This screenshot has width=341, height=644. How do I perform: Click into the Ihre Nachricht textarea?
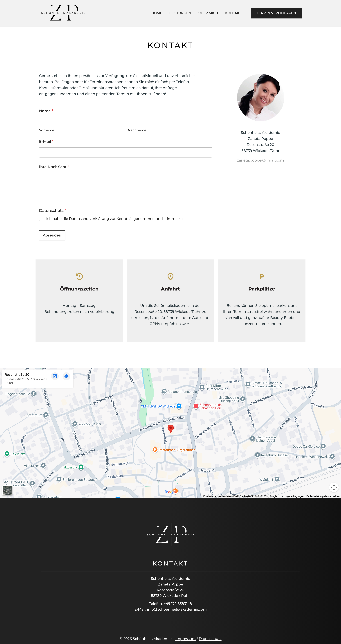click(x=125, y=187)
